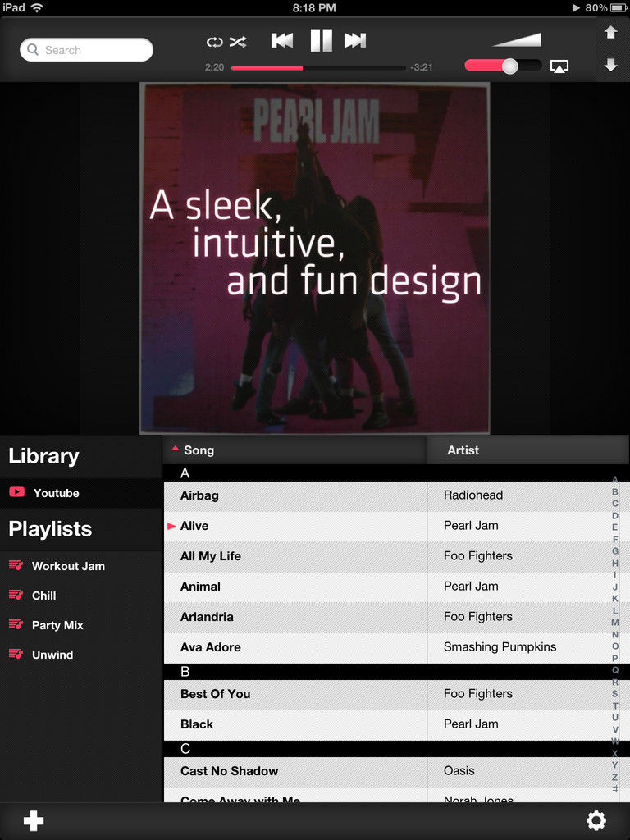Select the song Alive
Viewport: 630px width, 840px height.
(194, 526)
